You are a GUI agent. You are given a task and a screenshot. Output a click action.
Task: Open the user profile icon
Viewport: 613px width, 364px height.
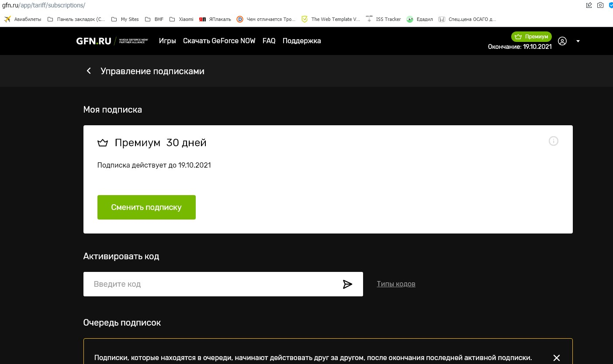(x=563, y=41)
